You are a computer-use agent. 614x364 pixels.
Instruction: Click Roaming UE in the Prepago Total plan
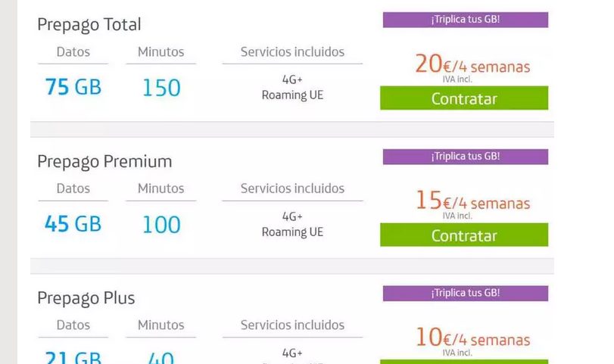pyautogui.click(x=292, y=95)
